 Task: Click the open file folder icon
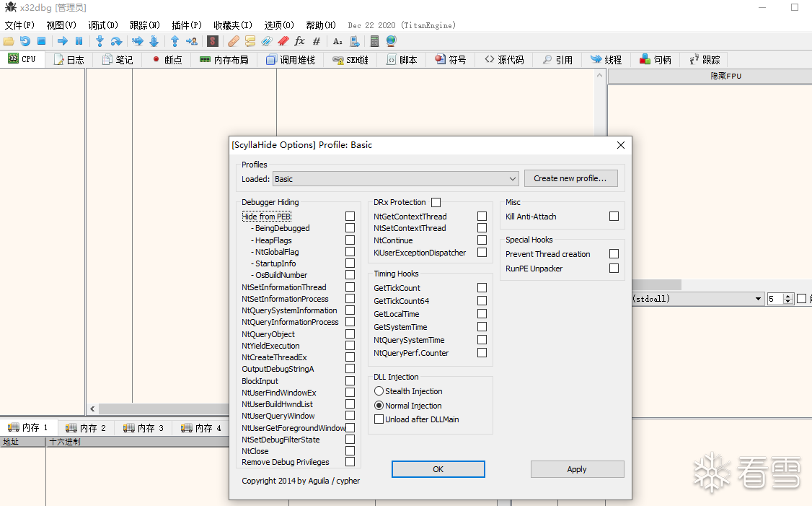(x=9, y=41)
